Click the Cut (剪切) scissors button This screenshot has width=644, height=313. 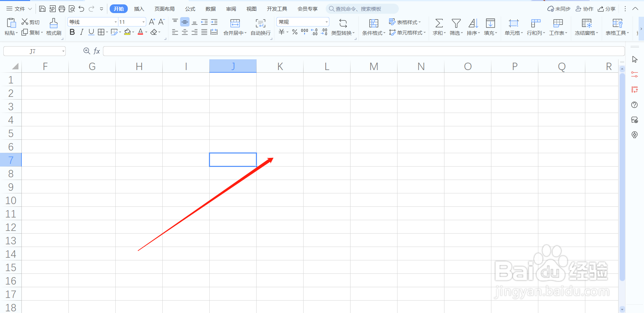coord(31,22)
